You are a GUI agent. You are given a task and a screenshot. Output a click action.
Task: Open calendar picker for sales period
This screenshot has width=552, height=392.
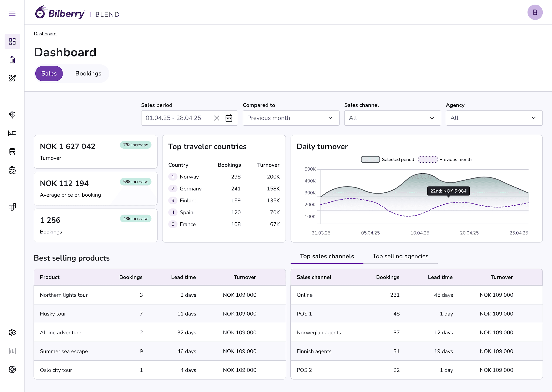229,118
